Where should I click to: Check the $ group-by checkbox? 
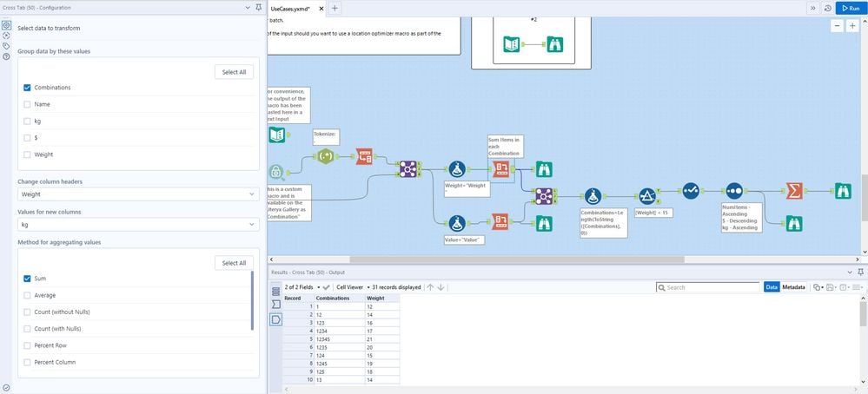pyautogui.click(x=27, y=138)
